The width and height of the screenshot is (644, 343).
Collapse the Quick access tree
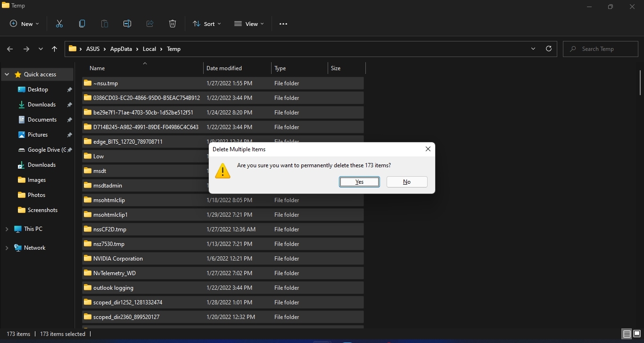tap(7, 74)
